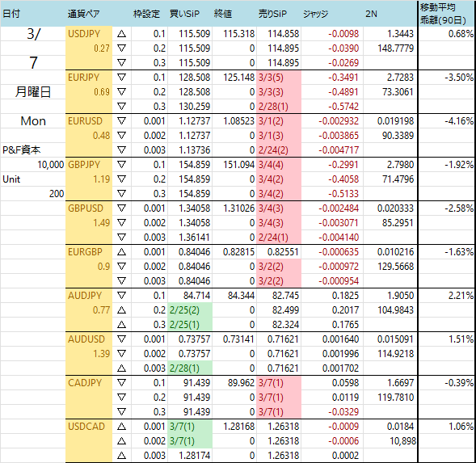Click the EURUSD currency pair cell

tap(89, 121)
